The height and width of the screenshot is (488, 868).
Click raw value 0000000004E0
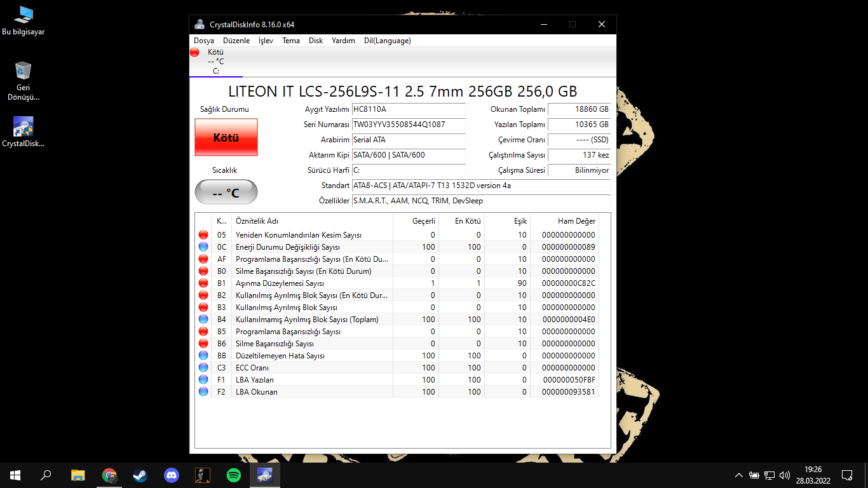(569, 320)
